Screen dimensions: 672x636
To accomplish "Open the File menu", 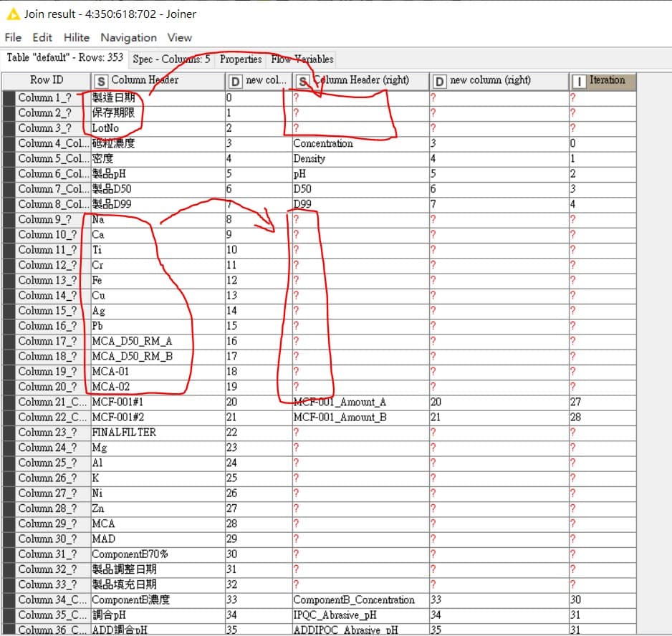I will tap(12, 37).
